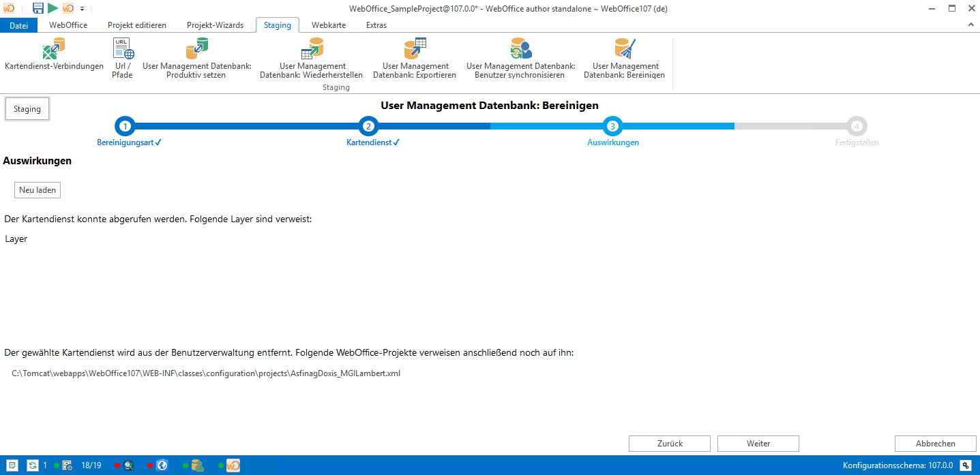Viewport: 980px width, 475px height.
Task: Open User Management Datenbank: Wiederherstellen
Action: click(x=312, y=57)
